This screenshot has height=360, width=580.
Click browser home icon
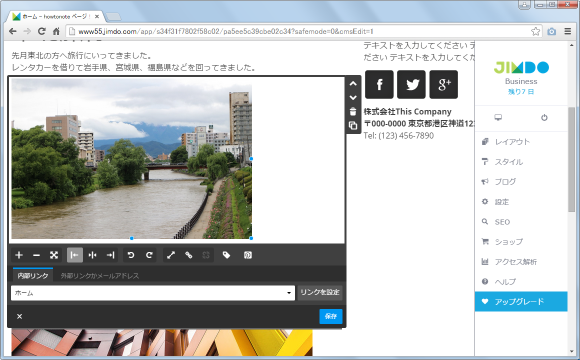point(56,31)
